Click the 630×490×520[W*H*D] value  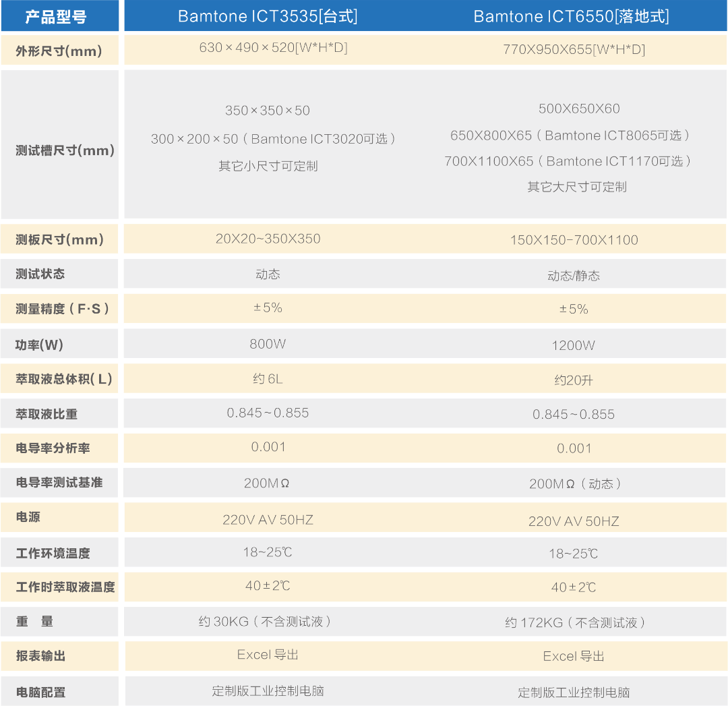274,47
